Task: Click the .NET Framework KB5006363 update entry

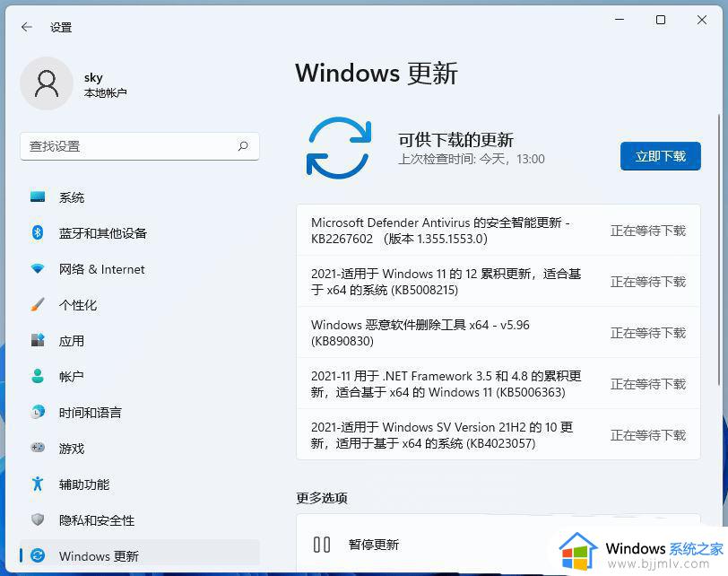Action: point(498,384)
